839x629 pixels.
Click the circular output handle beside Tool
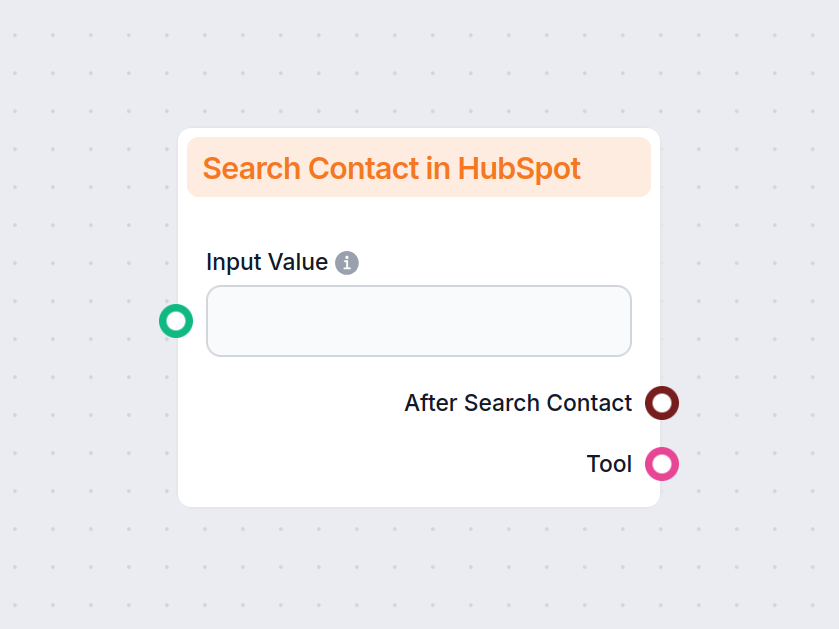click(662, 464)
